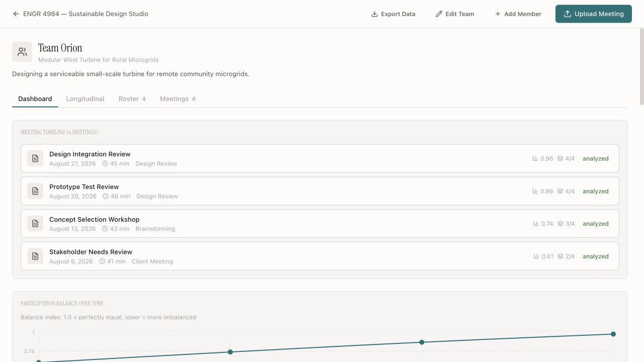Click the last data point on the balance chart
The image size is (644, 362).
coord(613,334)
